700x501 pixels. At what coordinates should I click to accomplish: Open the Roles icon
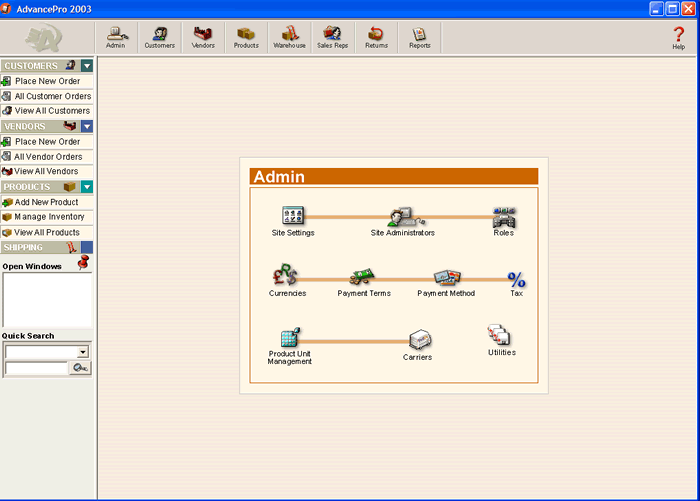click(504, 221)
